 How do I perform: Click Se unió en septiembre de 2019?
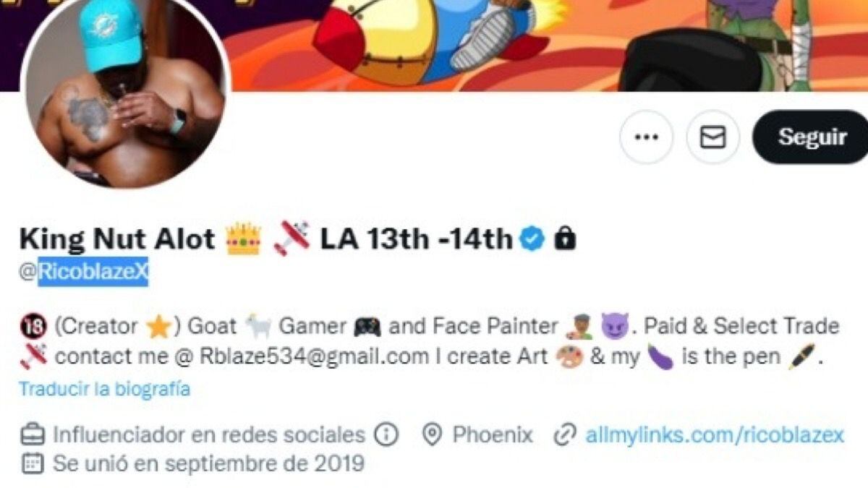click(208, 463)
